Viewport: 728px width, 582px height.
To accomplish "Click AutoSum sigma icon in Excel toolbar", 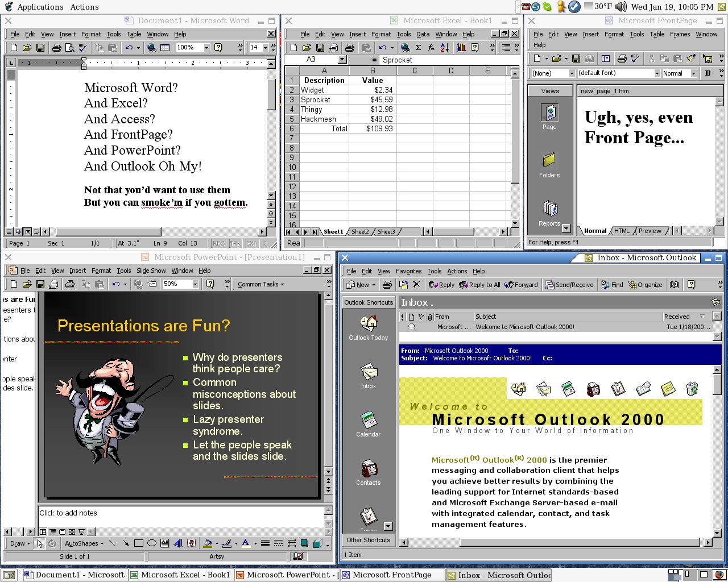I will 418,48.
